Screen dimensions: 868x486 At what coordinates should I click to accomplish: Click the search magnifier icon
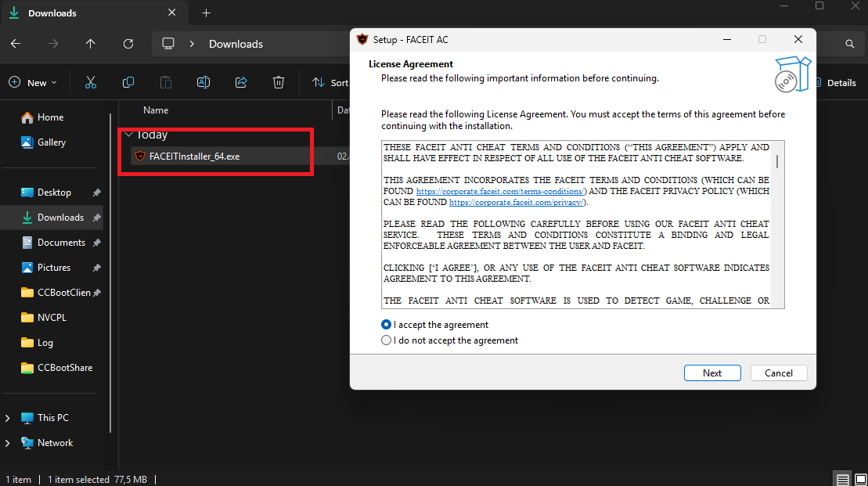coord(850,44)
